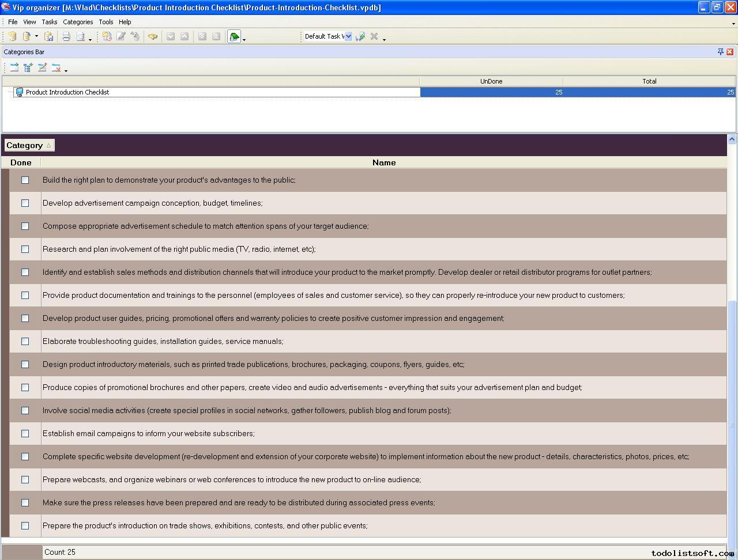The width and height of the screenshot is (738, 560).
Task: Open the Categories menu
Action: (x=78, y=22)
